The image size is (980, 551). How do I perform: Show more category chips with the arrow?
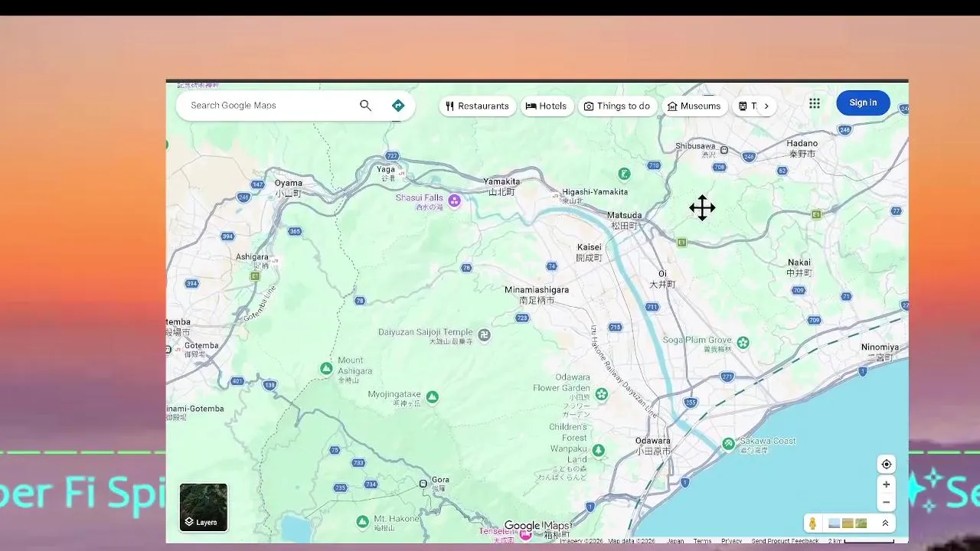(x=766, y=106)
